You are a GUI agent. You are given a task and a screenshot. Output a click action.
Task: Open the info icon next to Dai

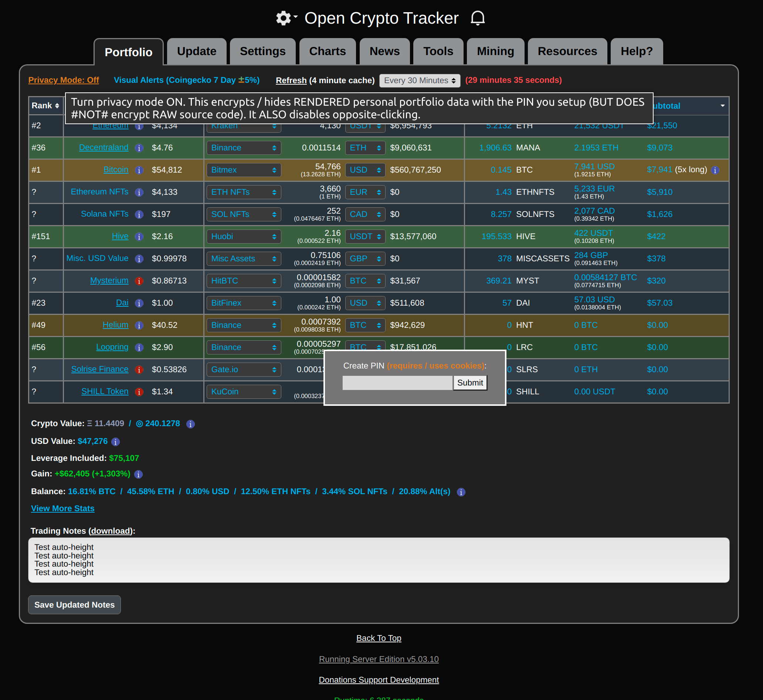click(139, 303)
